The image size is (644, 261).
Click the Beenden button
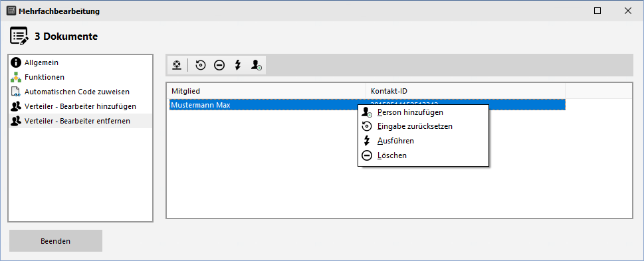[56, 241]
